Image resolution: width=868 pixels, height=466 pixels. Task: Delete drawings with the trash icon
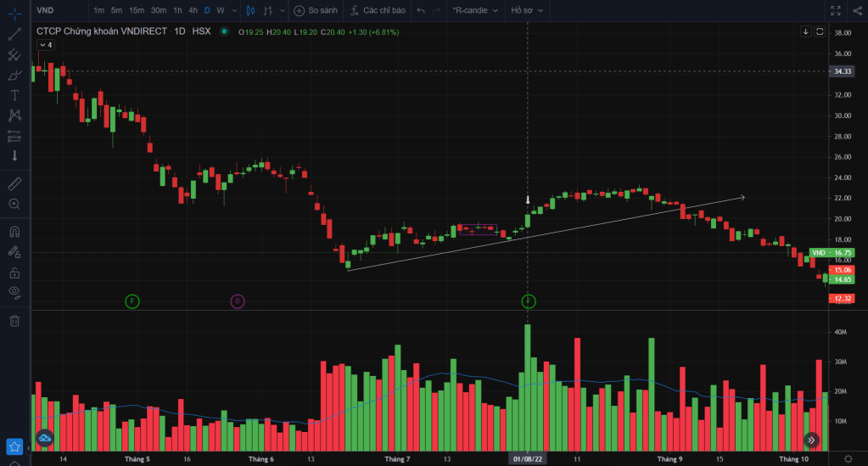(14, 320)
